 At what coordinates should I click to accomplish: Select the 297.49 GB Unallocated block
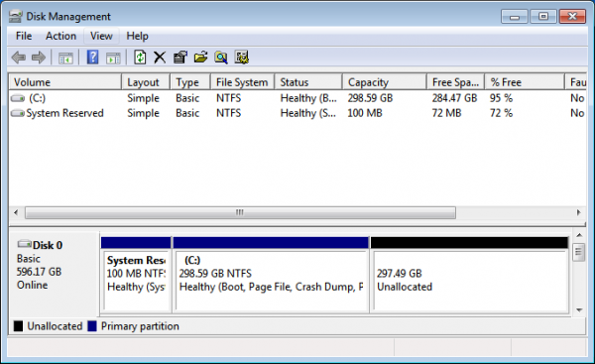[x=469, y=275]
